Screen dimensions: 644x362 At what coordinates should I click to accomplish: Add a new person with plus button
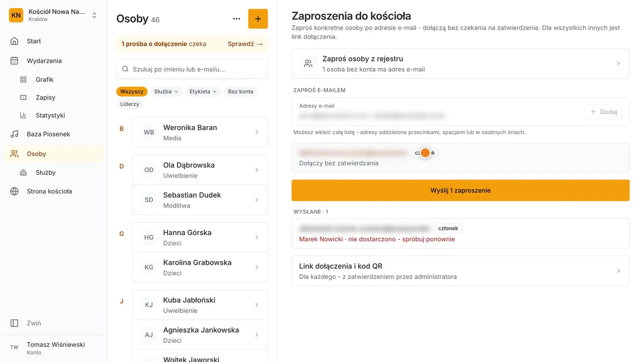click(x=258, y=19)
